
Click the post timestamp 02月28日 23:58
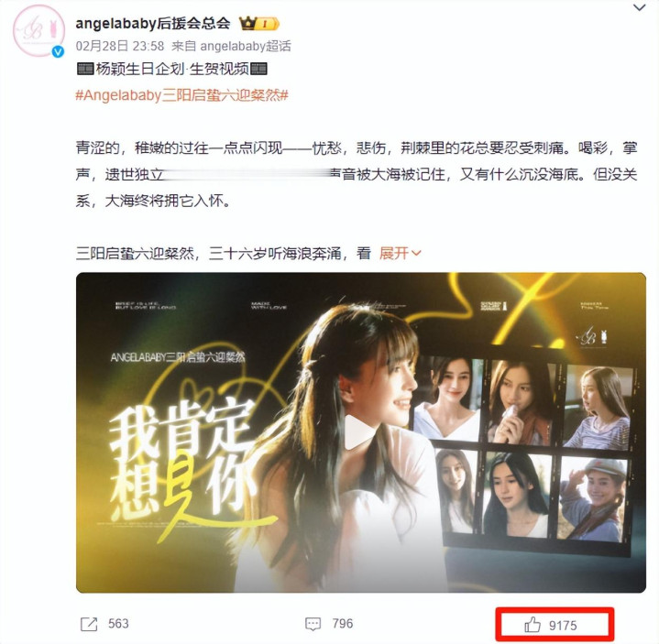pos(120,46)
